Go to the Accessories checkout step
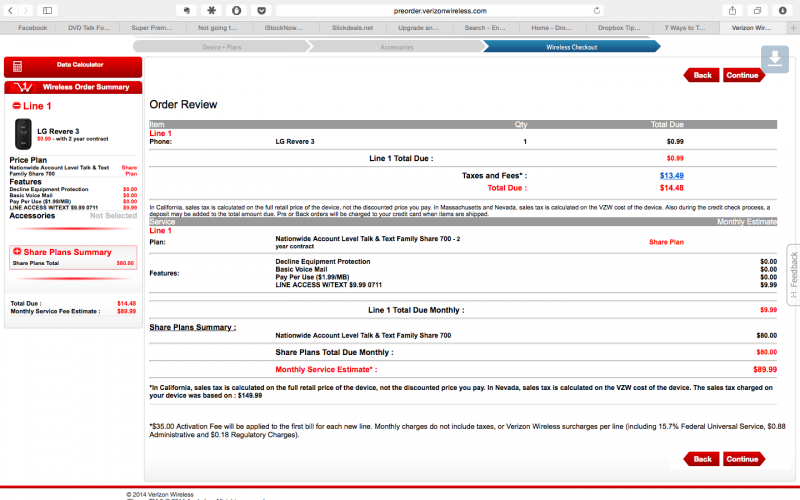 pyautogui.click(x=396, y=47)
